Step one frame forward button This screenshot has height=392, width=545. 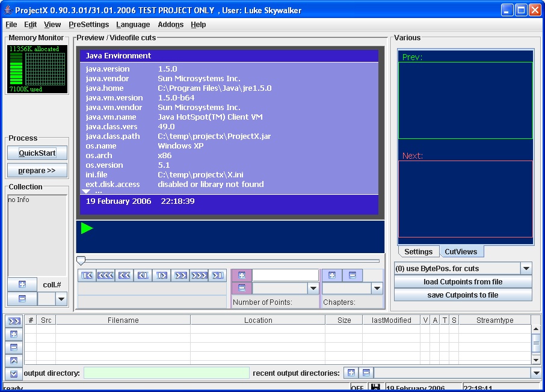click(x=162, y=275)
